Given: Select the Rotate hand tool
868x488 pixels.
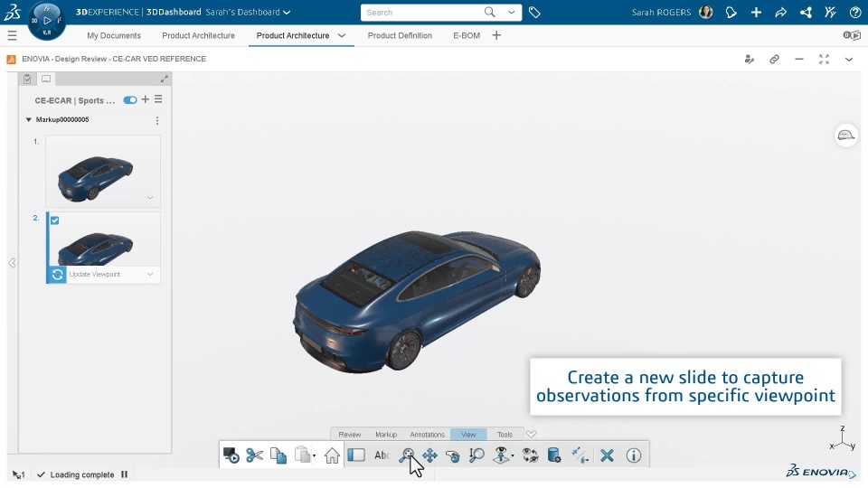Looking at the screenshot, I should (453, 455).
